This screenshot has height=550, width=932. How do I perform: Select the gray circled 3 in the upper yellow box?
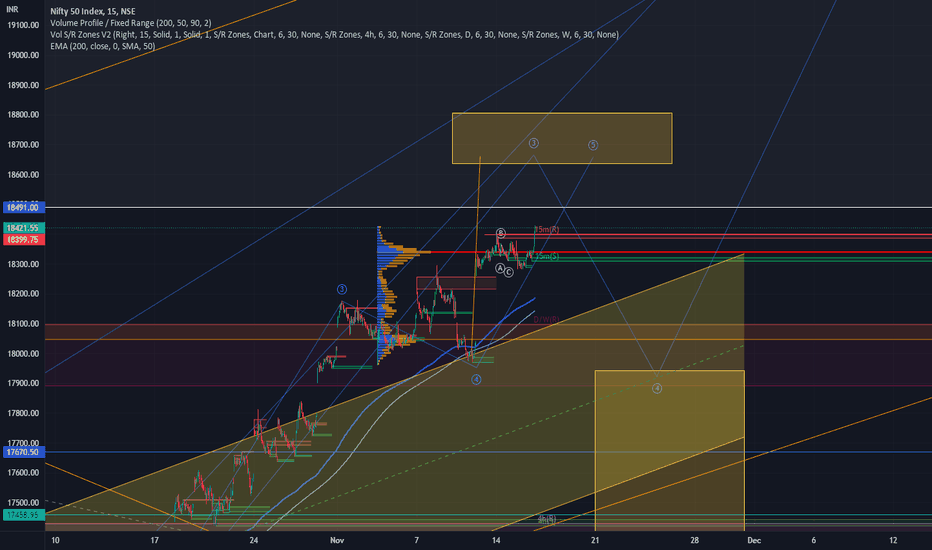point(534,143)
